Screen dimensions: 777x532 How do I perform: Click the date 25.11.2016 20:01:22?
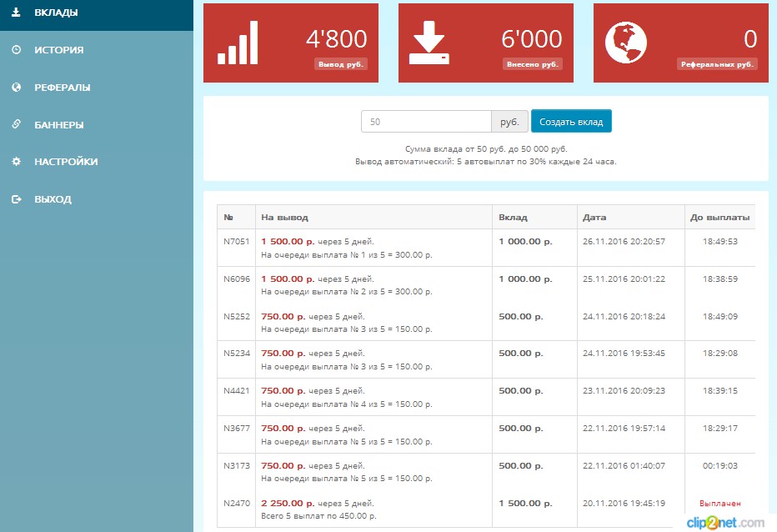click(624, 279)
